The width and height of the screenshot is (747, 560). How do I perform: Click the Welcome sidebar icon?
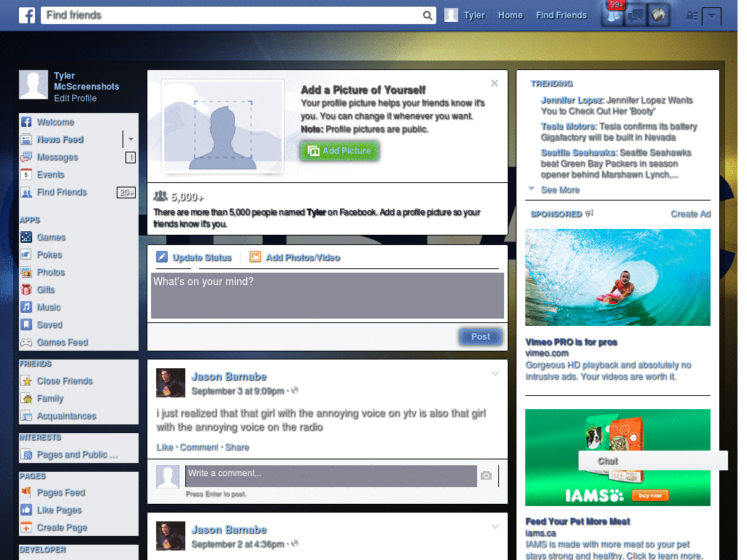pyautogui.click(x=26, y=122)
